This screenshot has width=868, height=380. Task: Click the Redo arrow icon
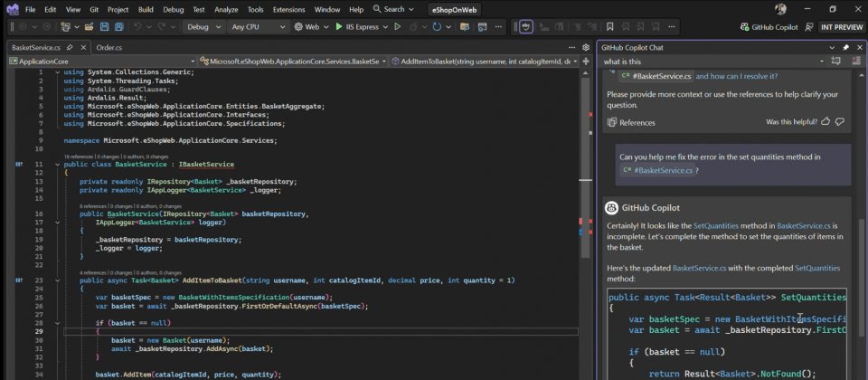tap(162, 26)
